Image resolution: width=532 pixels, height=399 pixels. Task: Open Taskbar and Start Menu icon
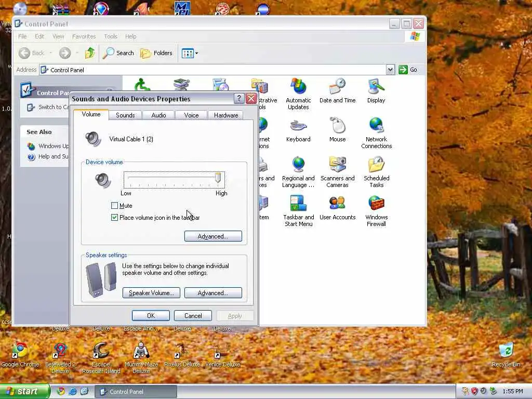tap(298, 211)
